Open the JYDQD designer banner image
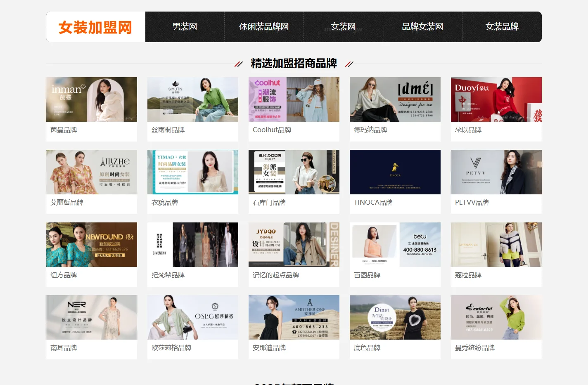 coord(294,245)
